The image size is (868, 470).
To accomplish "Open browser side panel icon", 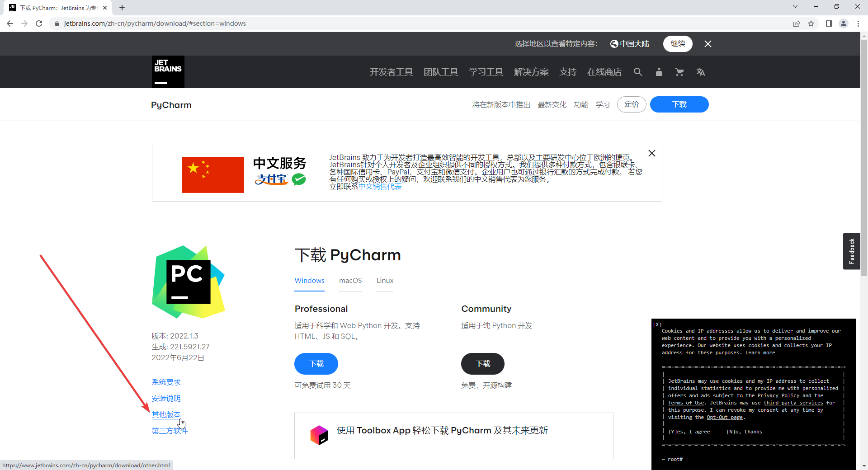I will [829, 23].
